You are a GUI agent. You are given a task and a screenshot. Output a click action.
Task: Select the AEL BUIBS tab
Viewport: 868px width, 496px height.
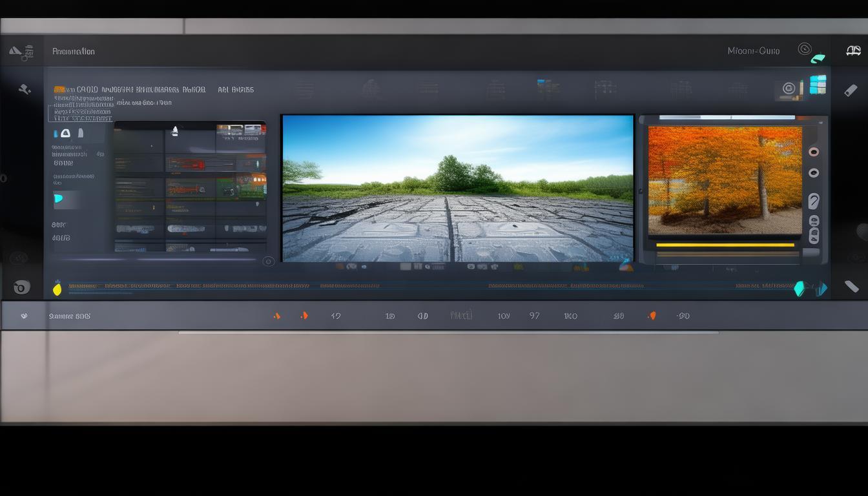235,90
